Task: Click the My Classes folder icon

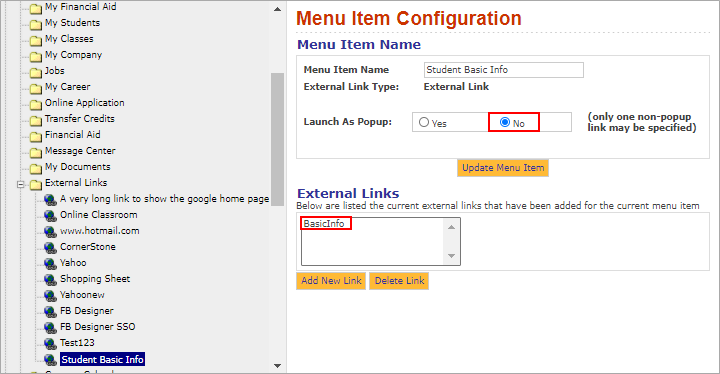Action: pyautogui.click(x=35, y=40)
